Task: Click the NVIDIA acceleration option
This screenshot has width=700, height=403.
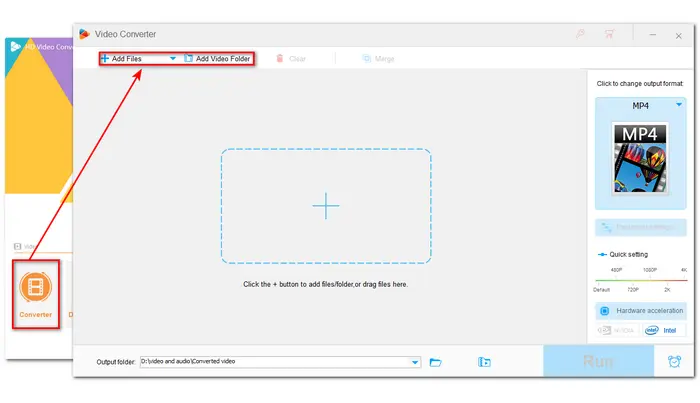Action: pos(617,330)
